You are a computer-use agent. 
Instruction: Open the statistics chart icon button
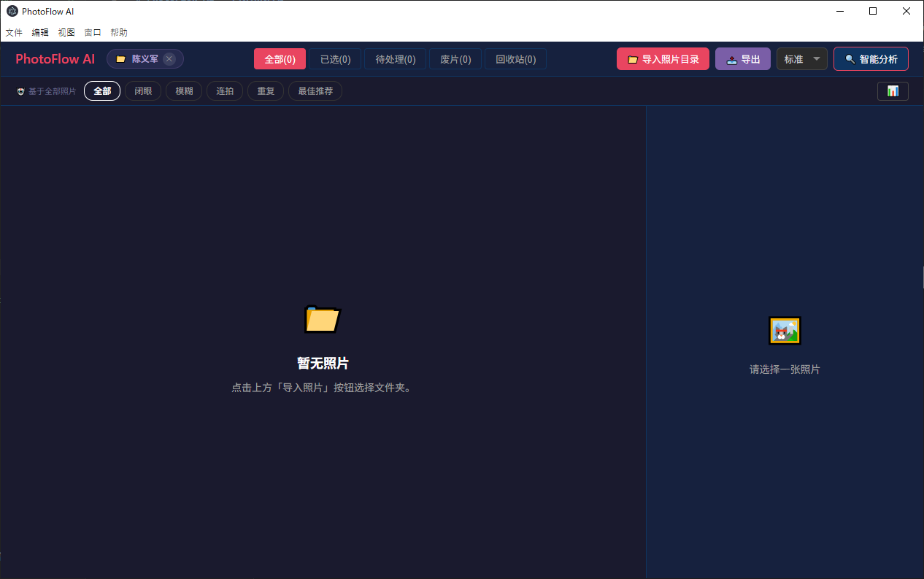tap(893, 91)
